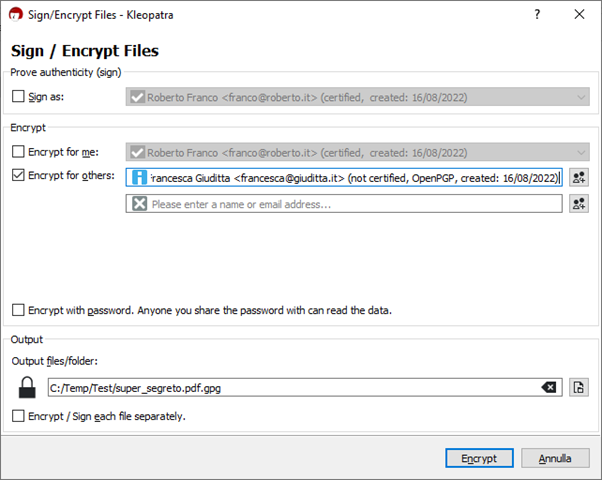Image resolution: width=602 pixels, height=480 pixels.
Task: Click the output file path field
Action: pos(290,387)
